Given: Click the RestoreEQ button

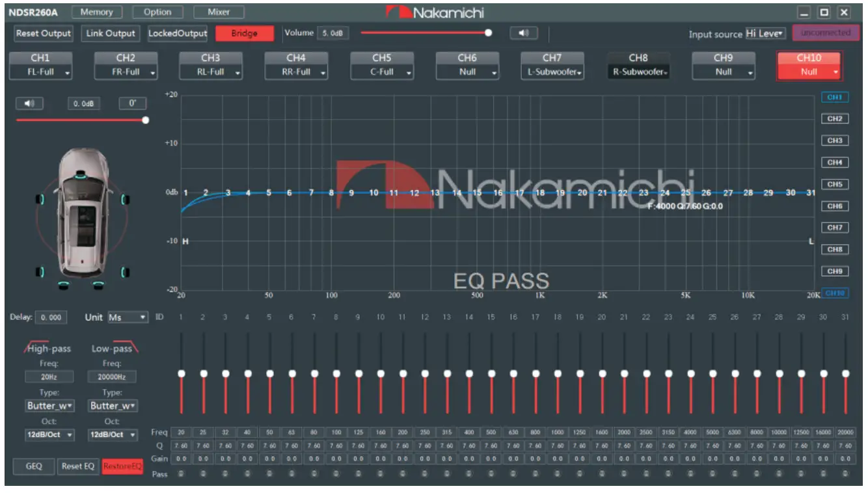Looking at the screenshot, I should point(124,466).
